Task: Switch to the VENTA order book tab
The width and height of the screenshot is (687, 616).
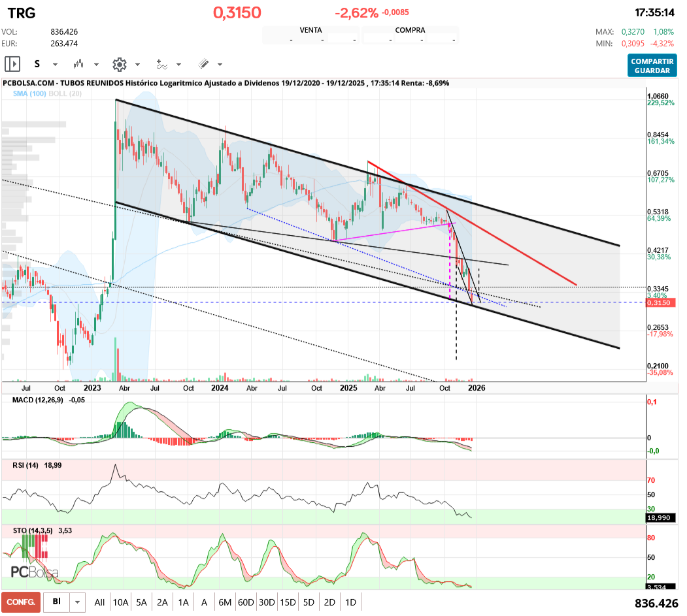Action: pyautogui.click(x=311, y=30)
